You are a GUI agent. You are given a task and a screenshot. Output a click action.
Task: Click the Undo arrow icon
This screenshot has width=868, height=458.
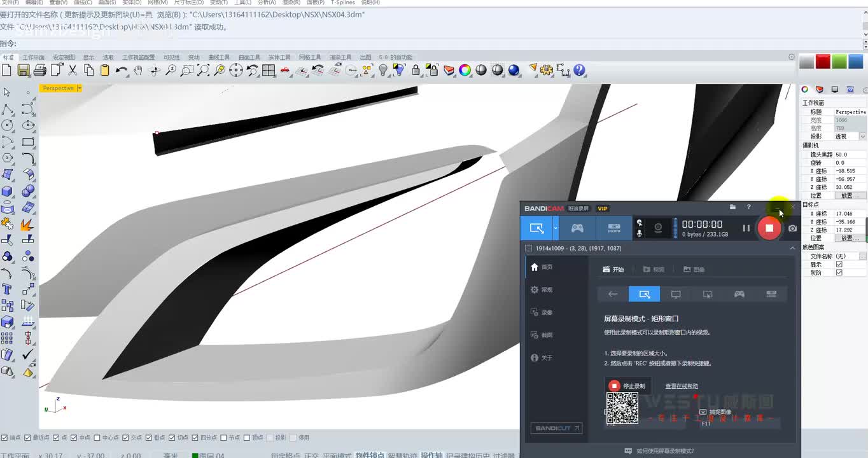122,71
